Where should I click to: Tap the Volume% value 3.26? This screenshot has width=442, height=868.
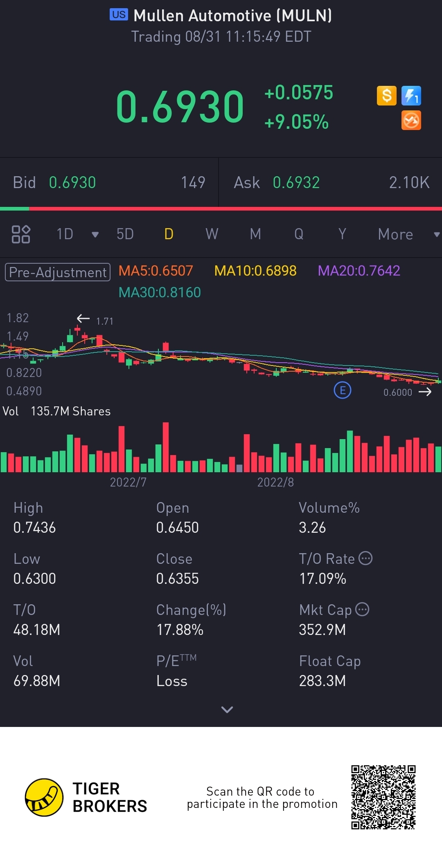[312, 527]
